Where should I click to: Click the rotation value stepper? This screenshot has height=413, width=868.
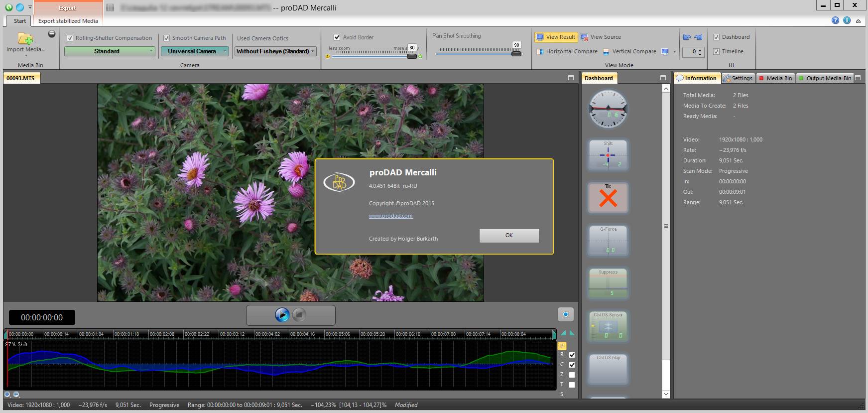[700, 52]
